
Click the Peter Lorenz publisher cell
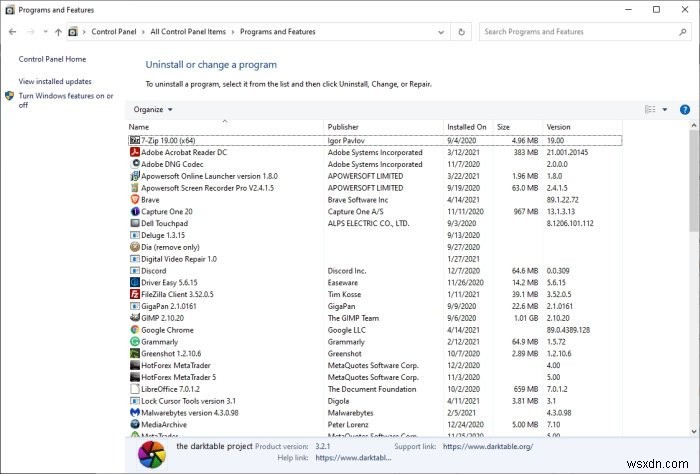348,424
